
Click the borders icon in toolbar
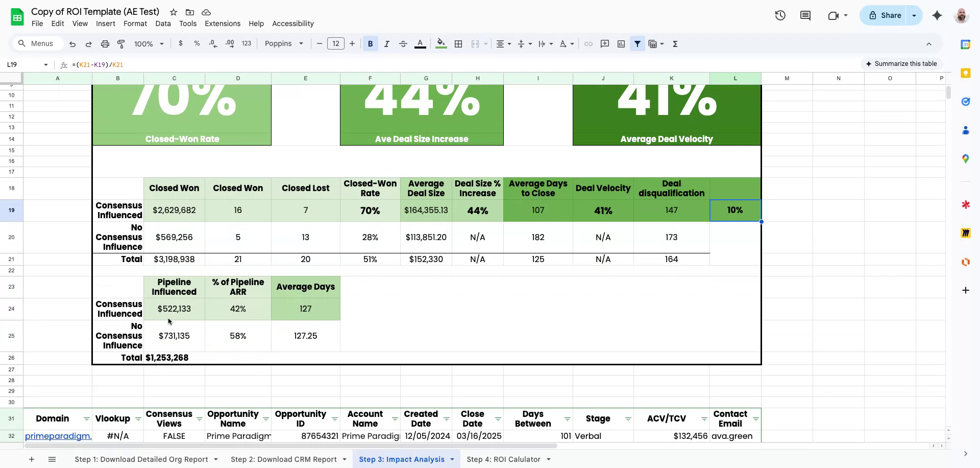[x=458, y=44]
